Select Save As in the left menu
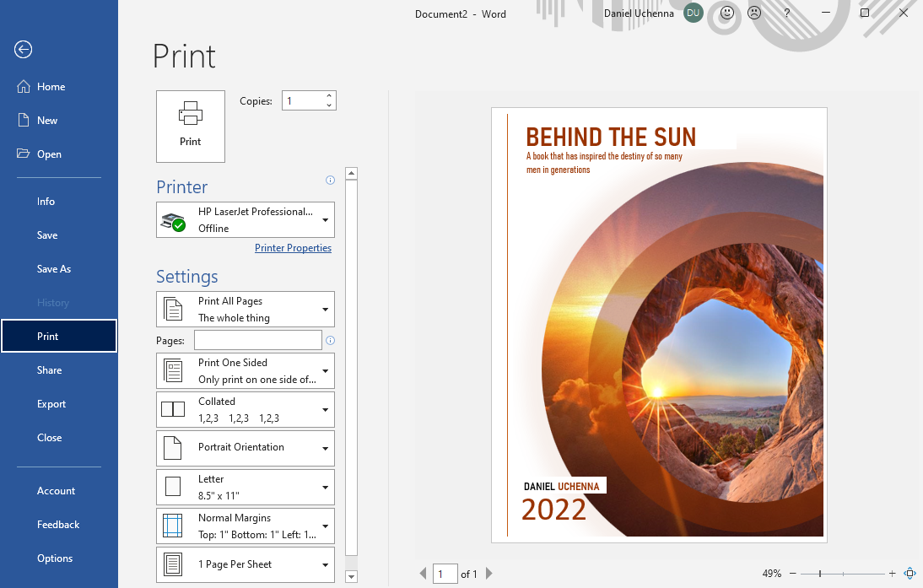This screenshot has width=923, height=588. point(54,269)
